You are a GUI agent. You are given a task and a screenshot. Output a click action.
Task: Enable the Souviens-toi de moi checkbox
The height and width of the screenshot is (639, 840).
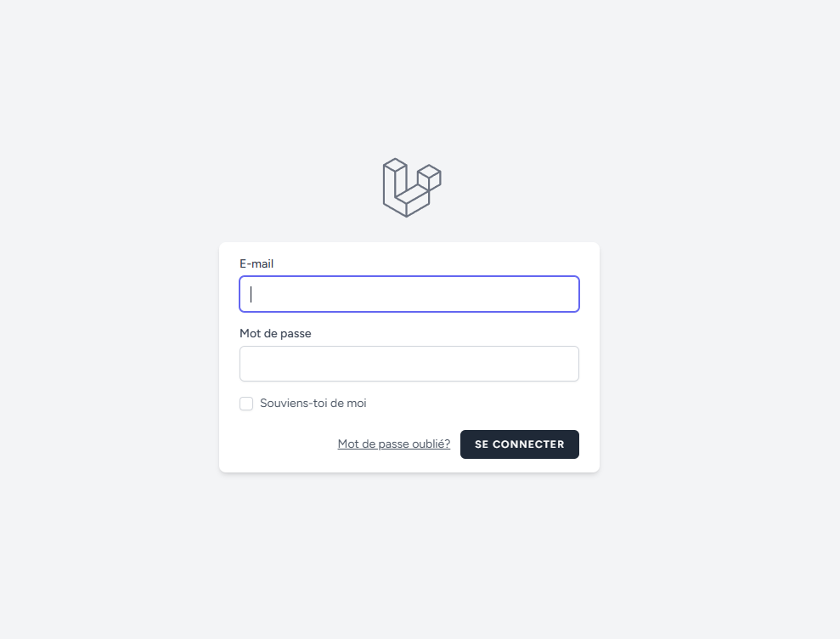[246, 404]
